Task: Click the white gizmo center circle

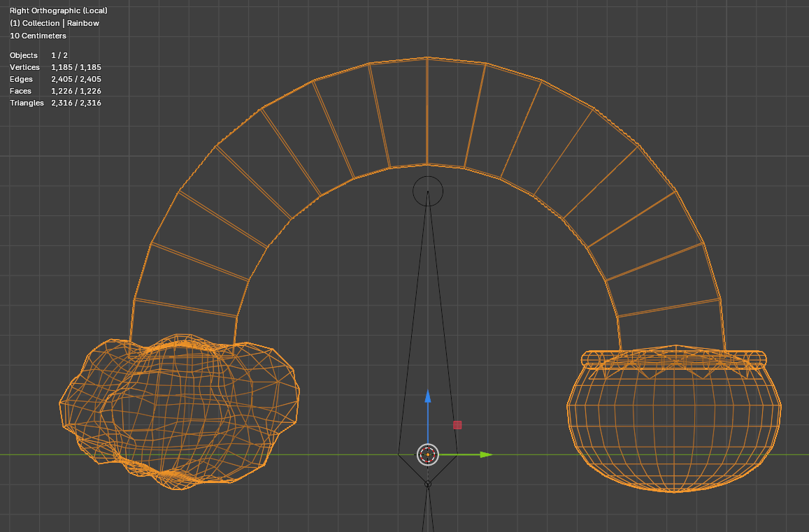Action: 428,454
